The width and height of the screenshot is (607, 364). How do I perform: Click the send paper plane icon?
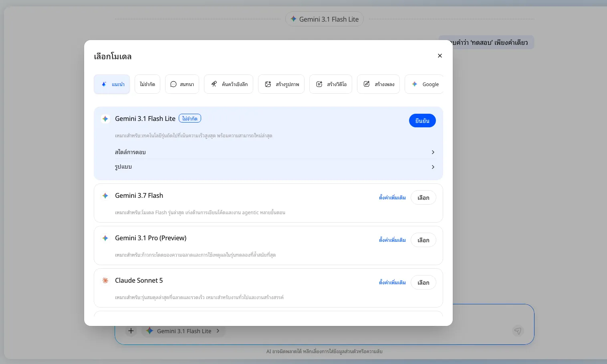[518, 331]
